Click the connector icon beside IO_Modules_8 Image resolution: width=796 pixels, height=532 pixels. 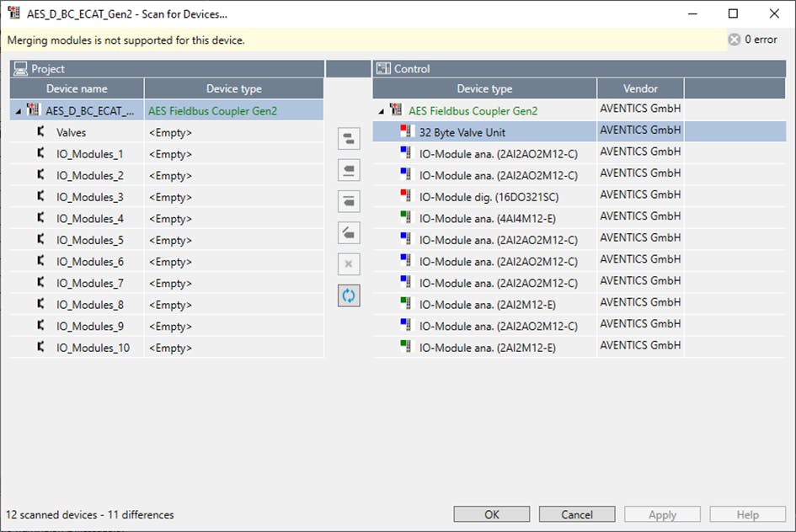41,304
